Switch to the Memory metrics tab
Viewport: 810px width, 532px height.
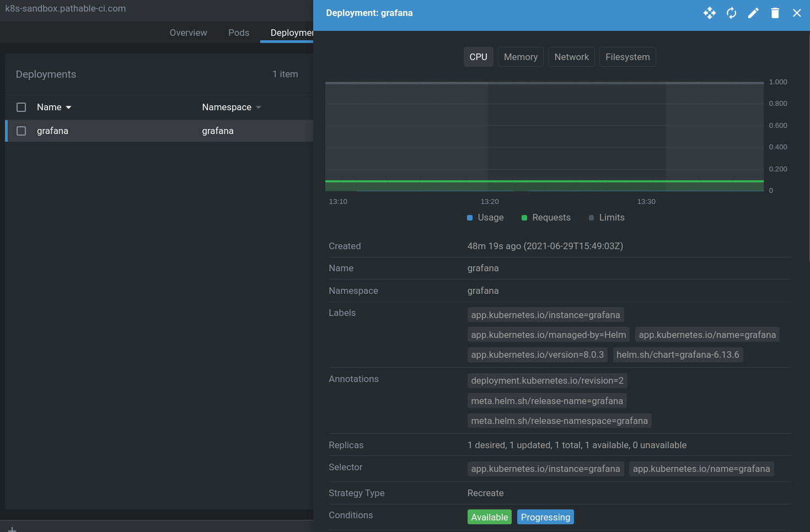click(521, 57)
